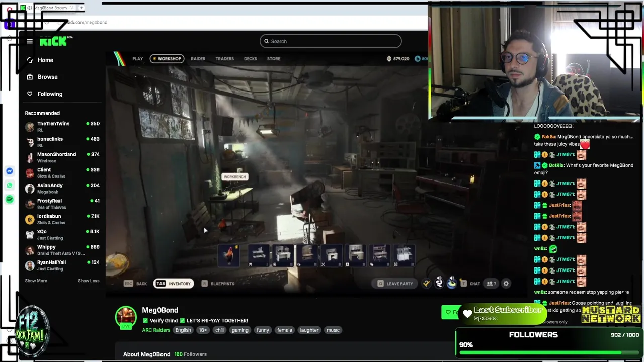Image resolution: width=644 pixels, height=362 pixels.
Task: Click MasonShortland channel avatar
Action: click(x=30, y=158)
